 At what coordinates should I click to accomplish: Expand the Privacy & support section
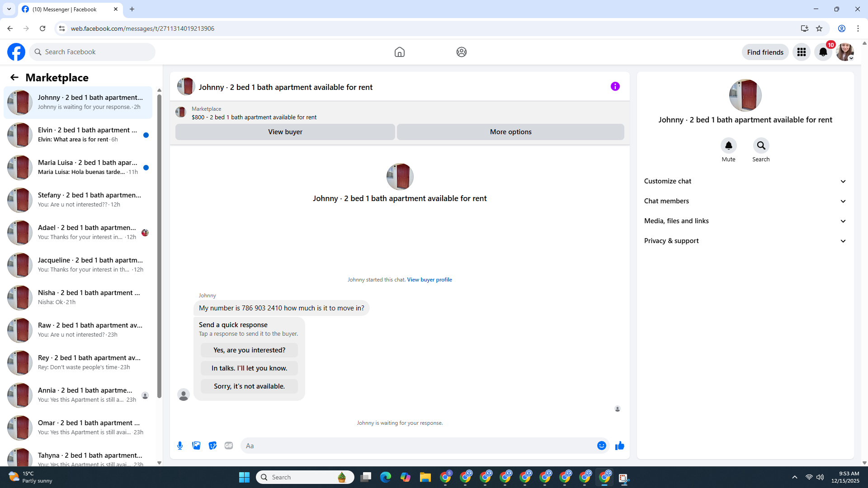click(x=745, y=241)
